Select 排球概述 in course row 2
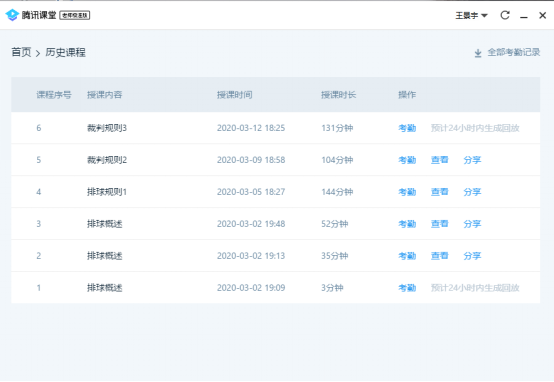 [x=105, y=255]
